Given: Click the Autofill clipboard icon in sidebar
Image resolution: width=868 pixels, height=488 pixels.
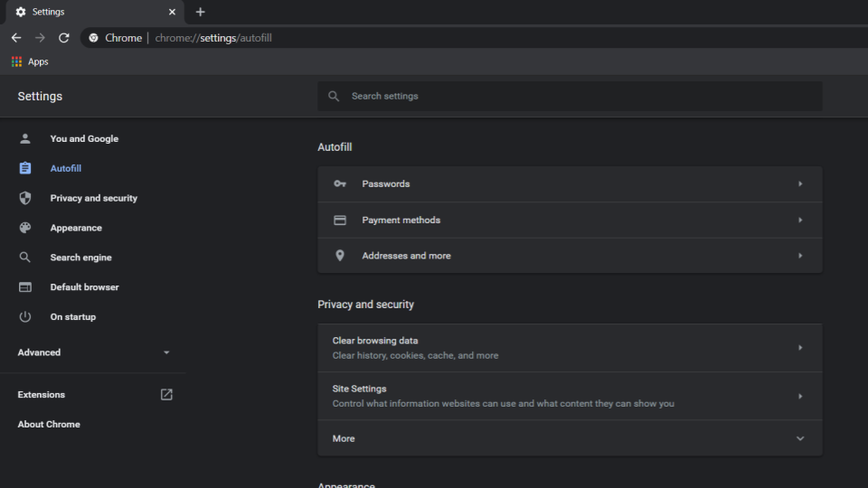Looking at the screenshot, I should pyautogui.click(x=25, y=169).
